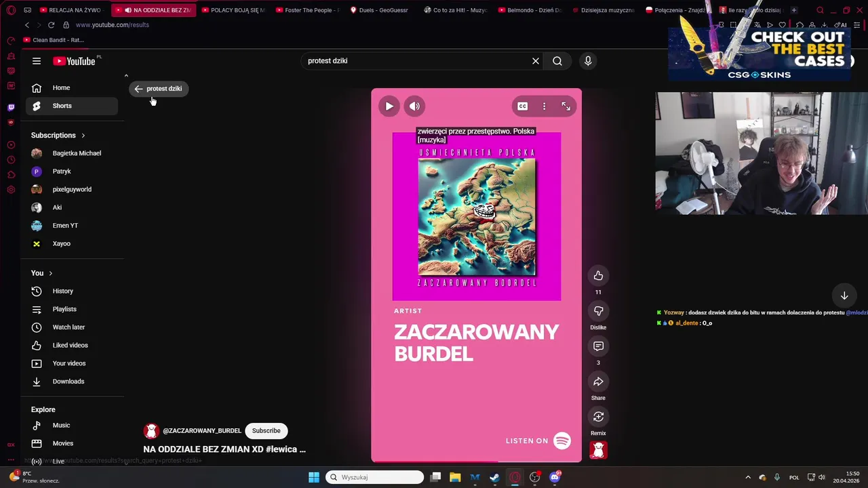This screenshot has height=488, width=868.
Task: Go back via the protest dziki chip
Action: pyautogui.click(x=159, y=89)
